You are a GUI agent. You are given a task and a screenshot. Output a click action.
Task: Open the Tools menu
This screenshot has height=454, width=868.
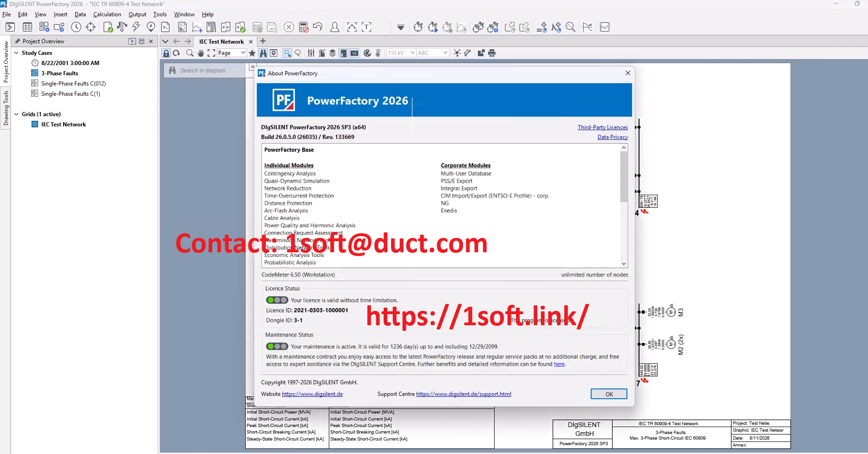point(160,14)
